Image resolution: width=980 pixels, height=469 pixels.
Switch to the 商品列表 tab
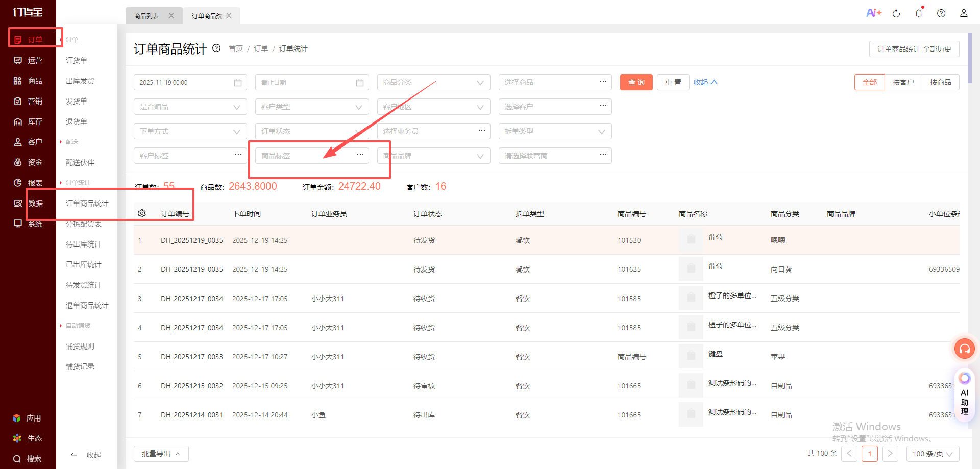click(146, 16)
